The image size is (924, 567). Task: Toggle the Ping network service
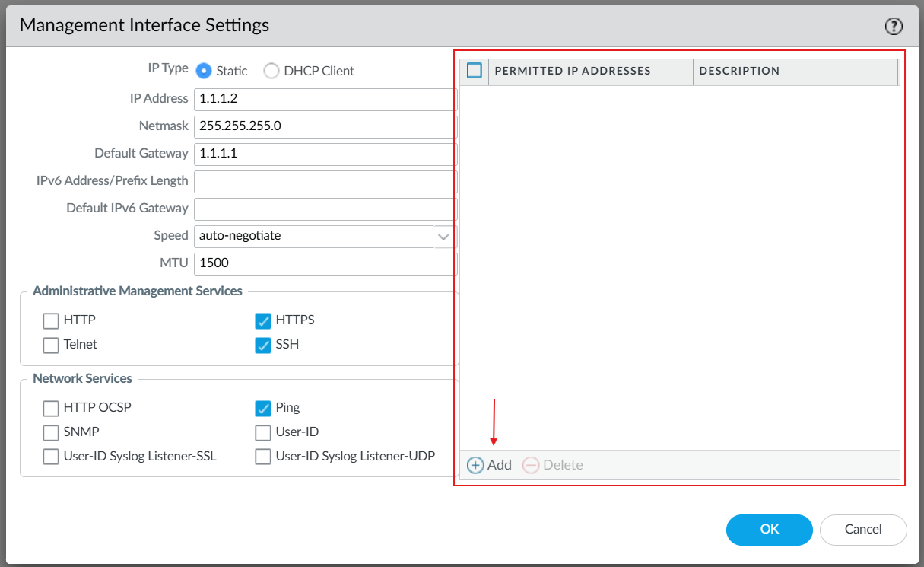coord(263,408)
